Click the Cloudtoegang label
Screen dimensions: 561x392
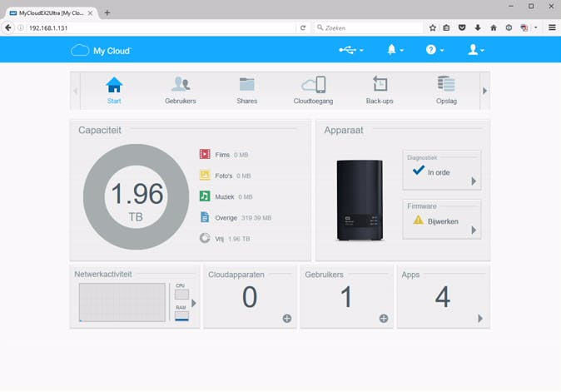pos(314,101)
